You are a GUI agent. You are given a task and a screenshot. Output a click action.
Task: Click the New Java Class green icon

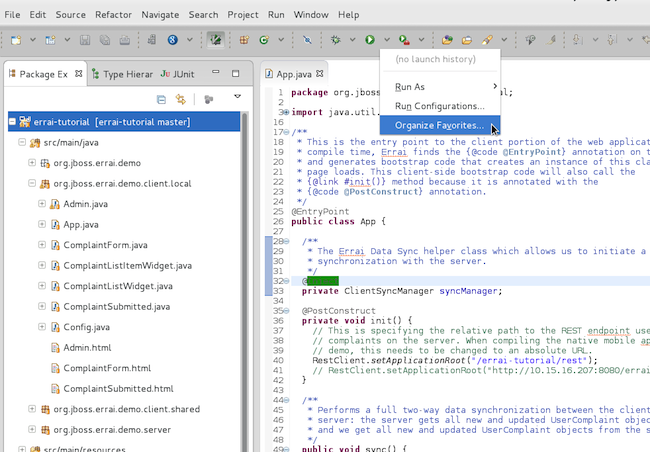(x=264, y=40)
